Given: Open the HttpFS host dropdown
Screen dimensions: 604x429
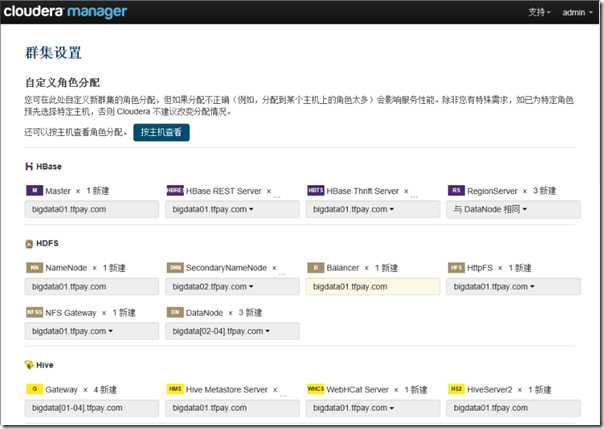Looking at the screenshot, I should click(x=513, y=287).
